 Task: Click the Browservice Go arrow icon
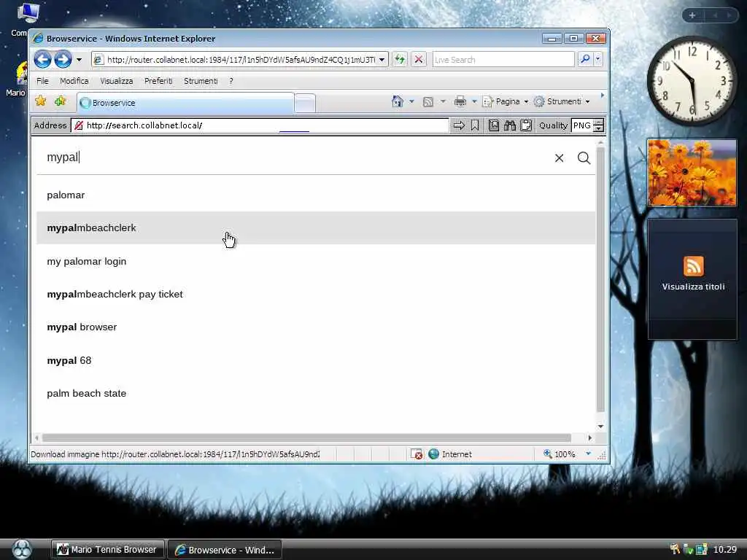click(x=459, y=125)
